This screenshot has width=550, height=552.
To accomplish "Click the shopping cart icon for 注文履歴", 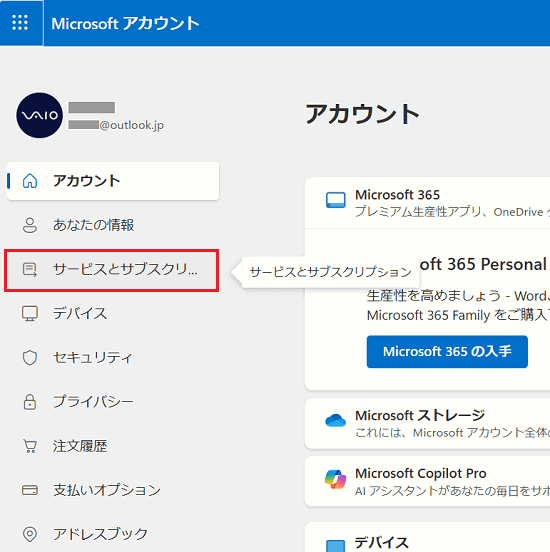I will [x=30, y=446].
